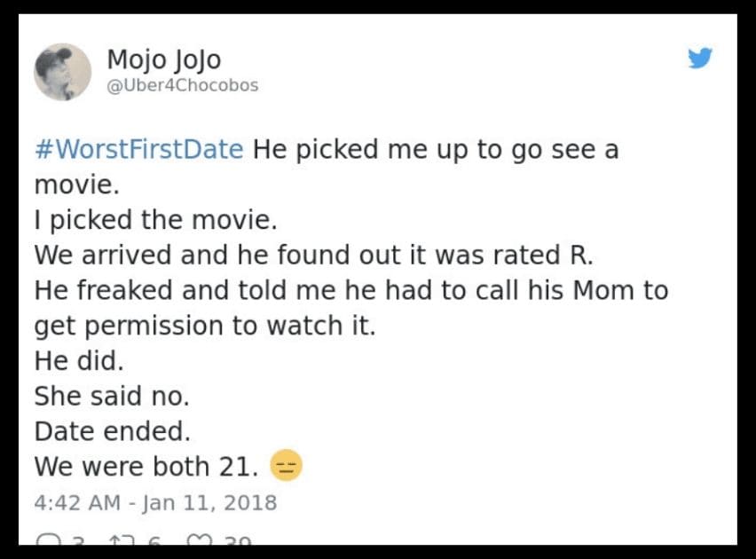Click the line "She said no."

click(112, 396)
